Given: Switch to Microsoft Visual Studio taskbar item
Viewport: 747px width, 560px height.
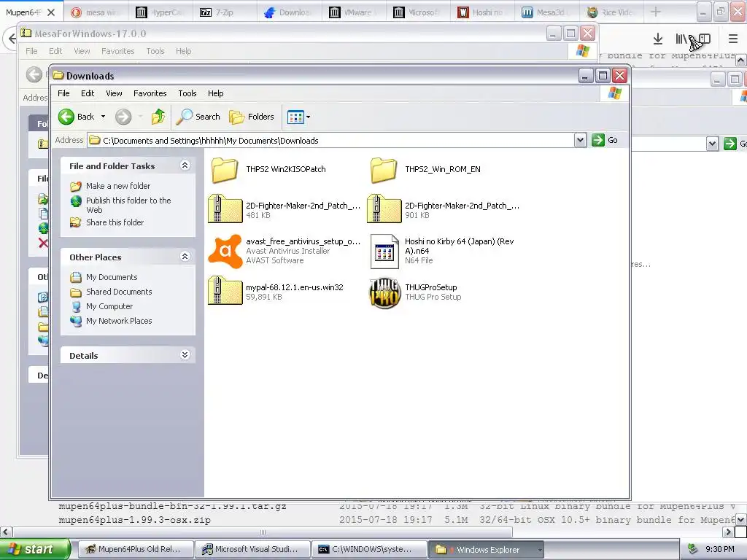Looking at the screenshot, I should pyautogui.click(x=252, y=549).
